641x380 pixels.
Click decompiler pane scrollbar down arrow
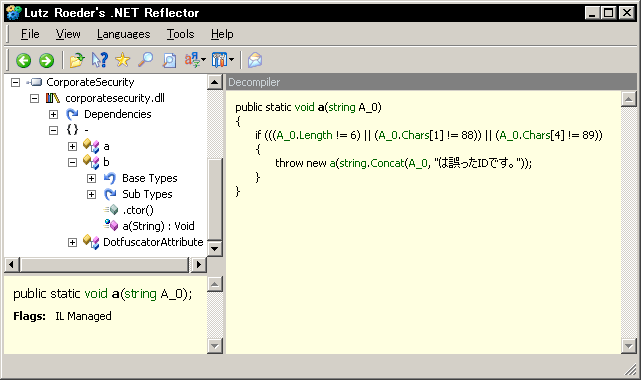(x=628, y=346)
